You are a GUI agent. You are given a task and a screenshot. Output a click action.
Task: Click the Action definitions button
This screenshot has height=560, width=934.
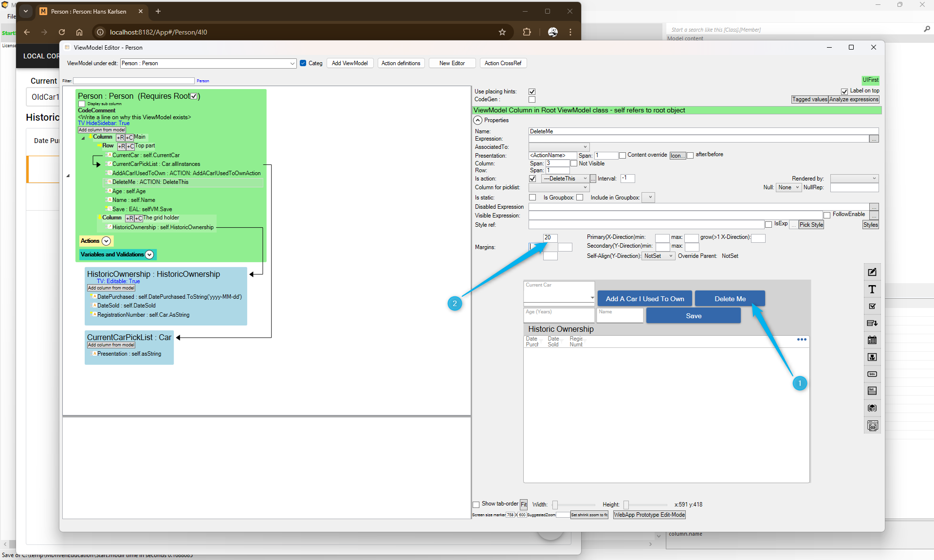click(x=401, y=63)
